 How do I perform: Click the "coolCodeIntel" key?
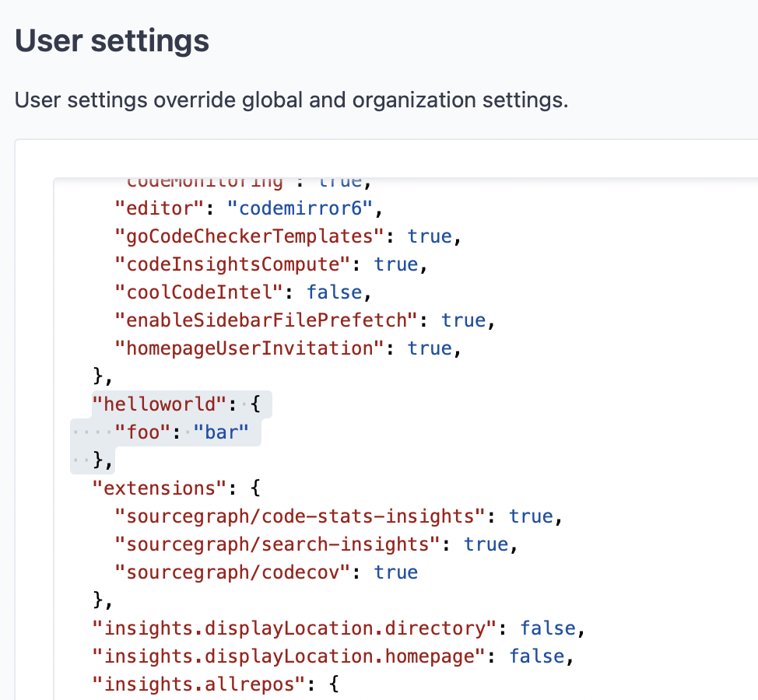[198, 292]
